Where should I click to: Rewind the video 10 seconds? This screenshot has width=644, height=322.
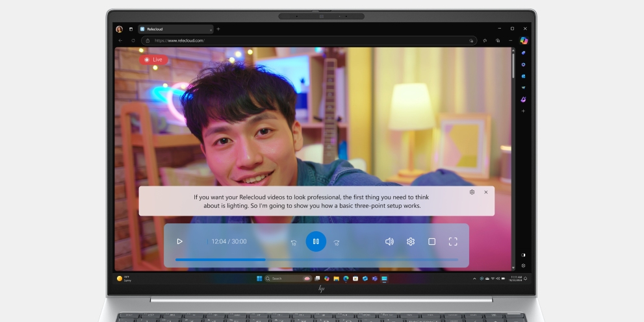pos(294,243)
